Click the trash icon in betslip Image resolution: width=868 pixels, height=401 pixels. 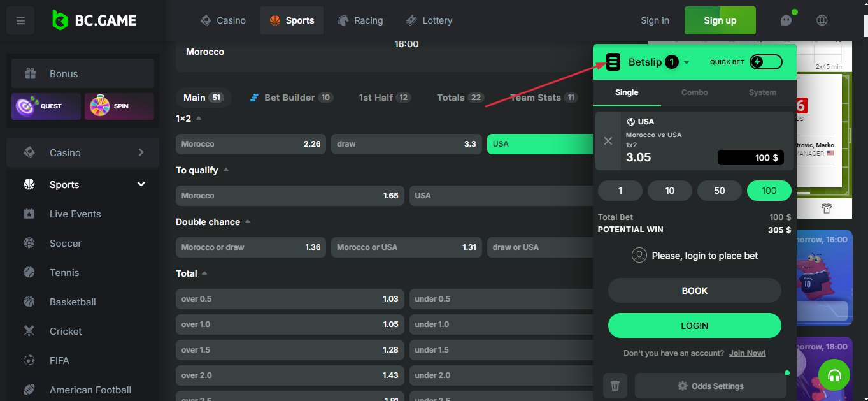615,386
